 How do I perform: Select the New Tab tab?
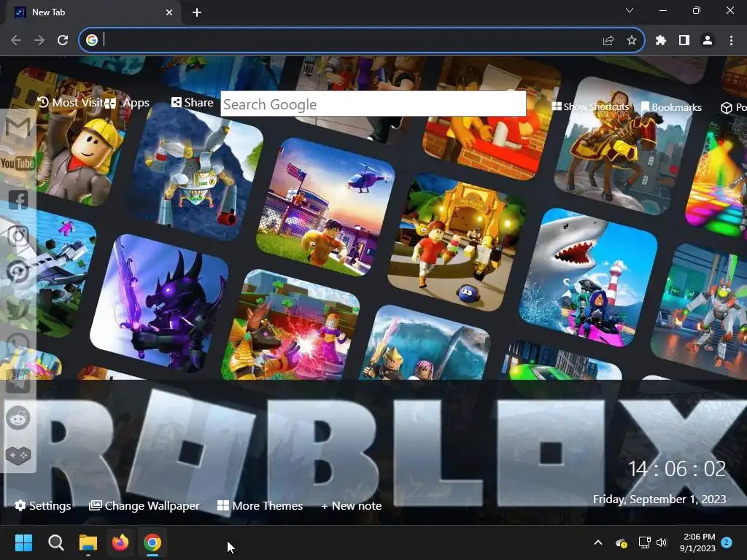tap(94, 12)
